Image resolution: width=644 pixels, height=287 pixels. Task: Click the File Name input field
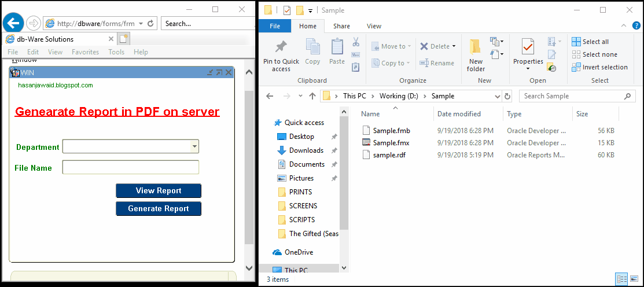(131, 167)
